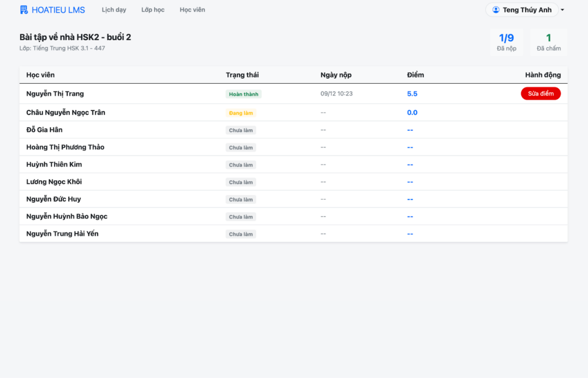Click the Đã chấm count card
The image size is (588, 378).
pos(548,42)
